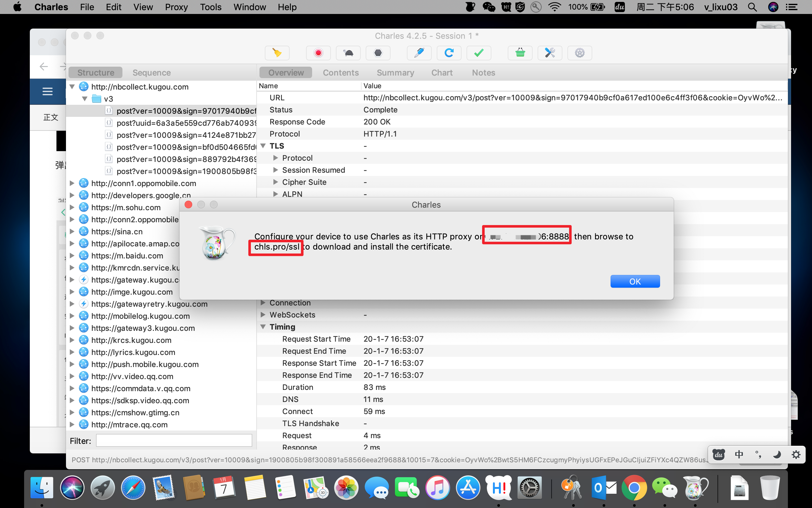812x508 pixels.
Task: Open Trash in the Dock
Action: 770,487
